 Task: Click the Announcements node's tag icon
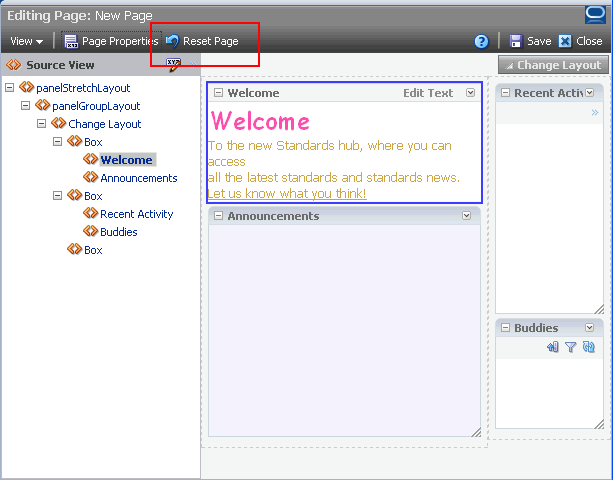90,177
